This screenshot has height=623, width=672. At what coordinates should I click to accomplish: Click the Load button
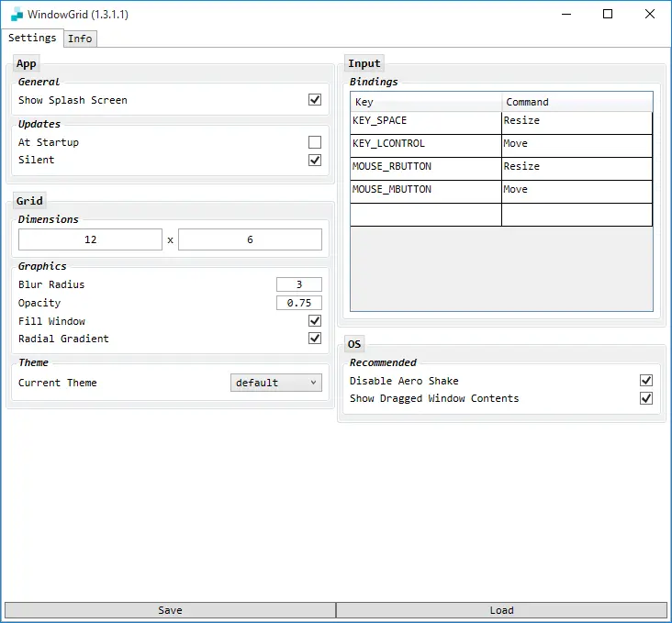(501, 610)
